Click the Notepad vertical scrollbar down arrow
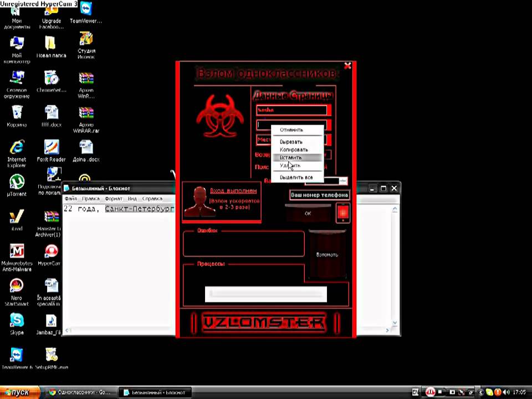The image size is (532, 399). click(395, 323)
